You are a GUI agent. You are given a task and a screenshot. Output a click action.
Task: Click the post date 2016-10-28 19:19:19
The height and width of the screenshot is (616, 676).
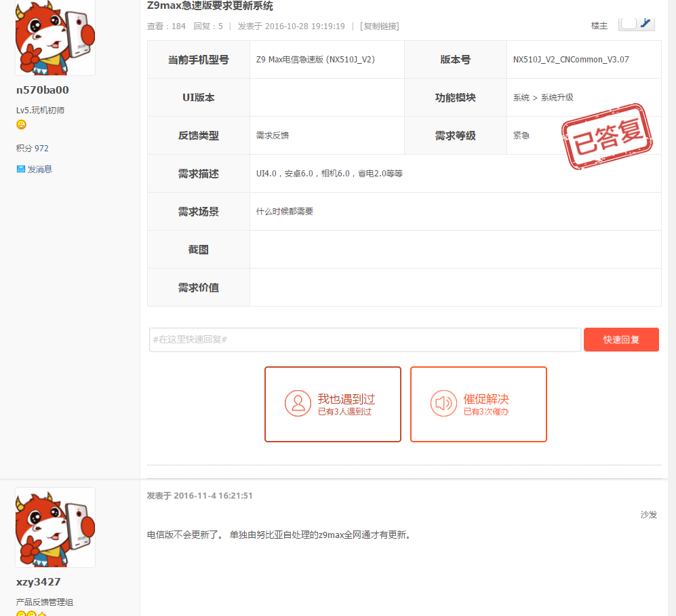(305, 26)
